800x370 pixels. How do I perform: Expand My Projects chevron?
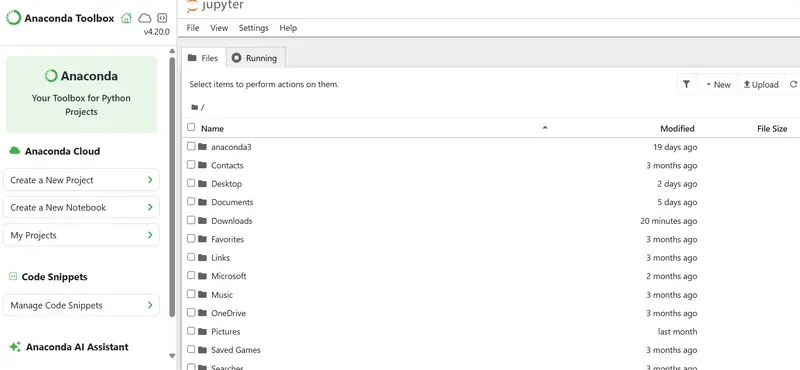(x=150, y=235)
